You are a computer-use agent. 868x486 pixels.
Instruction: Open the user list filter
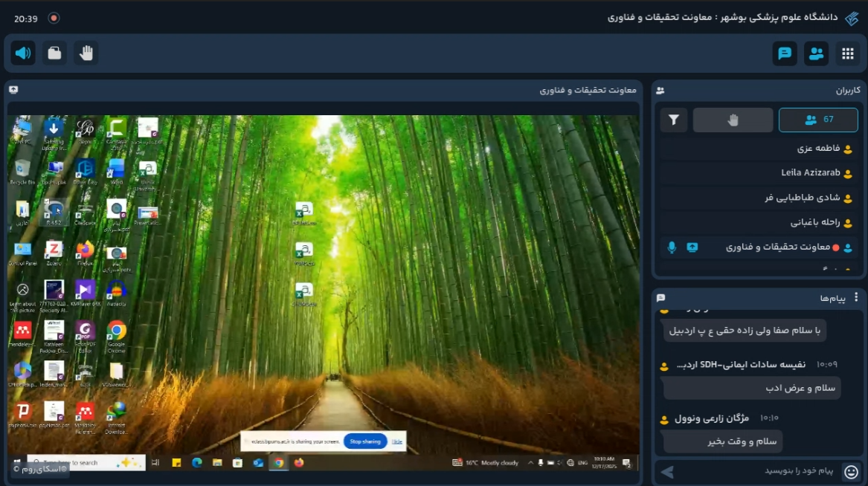[x=674, y=120]
